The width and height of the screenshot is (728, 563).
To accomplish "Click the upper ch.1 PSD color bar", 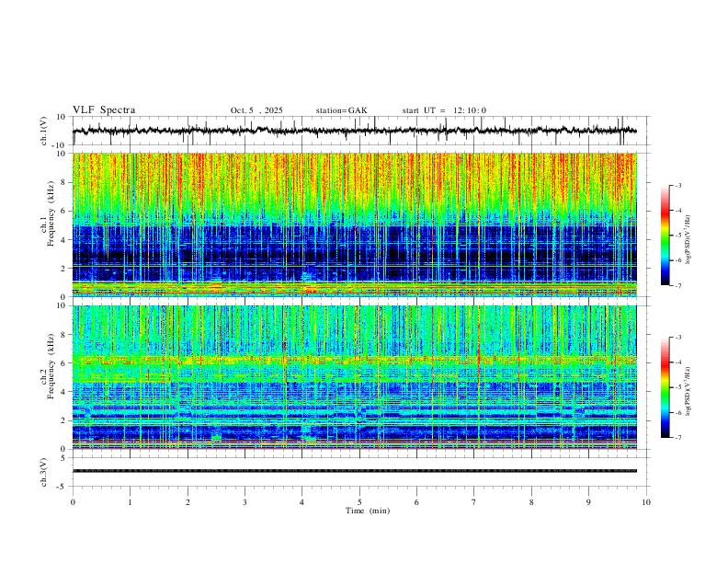I will coord(665,236).
